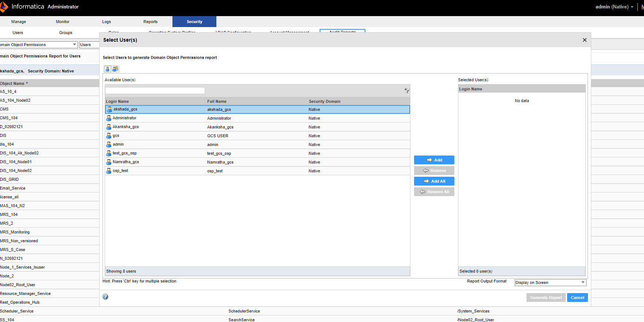This screenshot has height=322, width=644.
Task: Sort by Full Name column header
Action: click(217, 101)
